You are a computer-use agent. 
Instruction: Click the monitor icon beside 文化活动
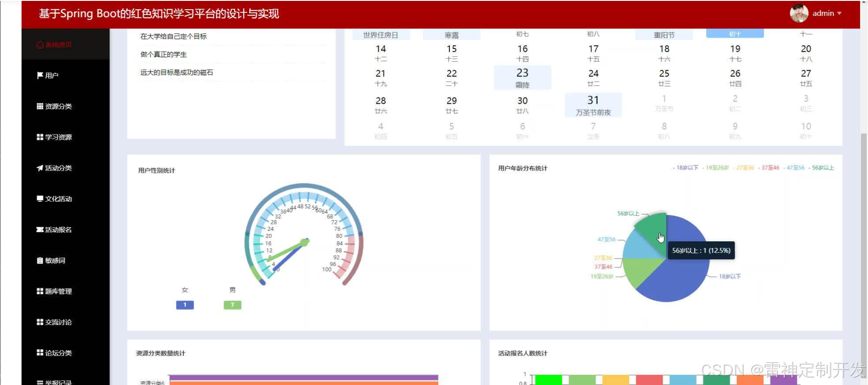coord(40,199)
